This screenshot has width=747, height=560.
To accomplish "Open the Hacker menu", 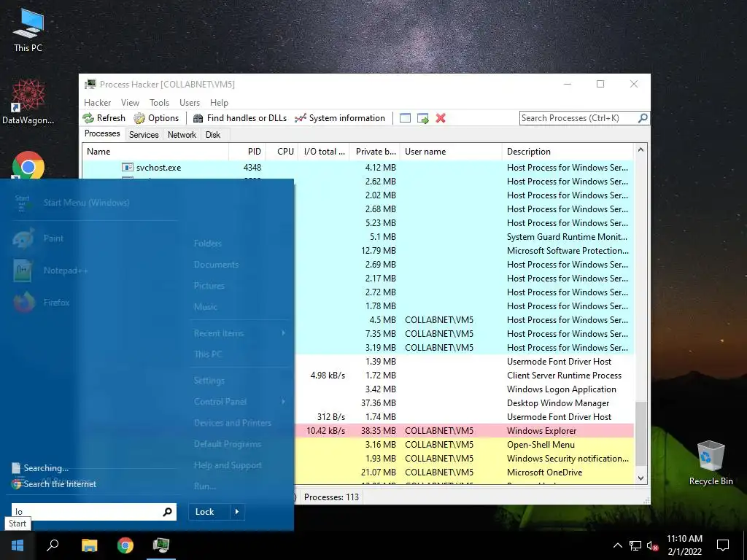I will point(97,103).
